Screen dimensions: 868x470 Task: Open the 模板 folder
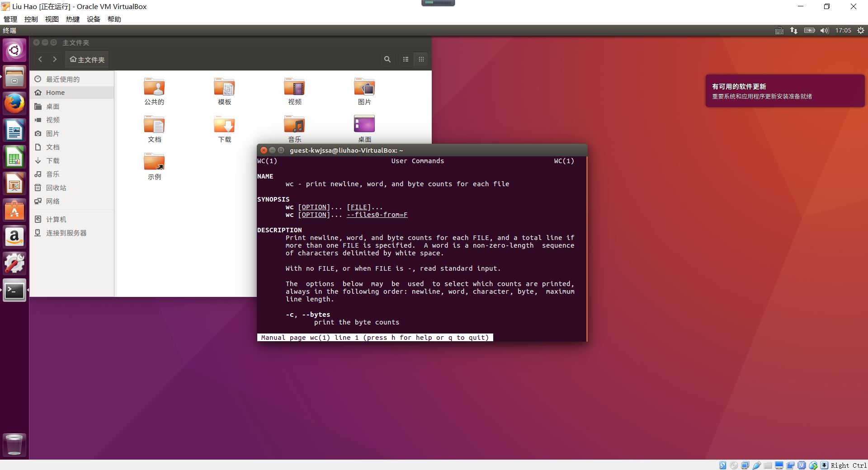coord(224,91)
